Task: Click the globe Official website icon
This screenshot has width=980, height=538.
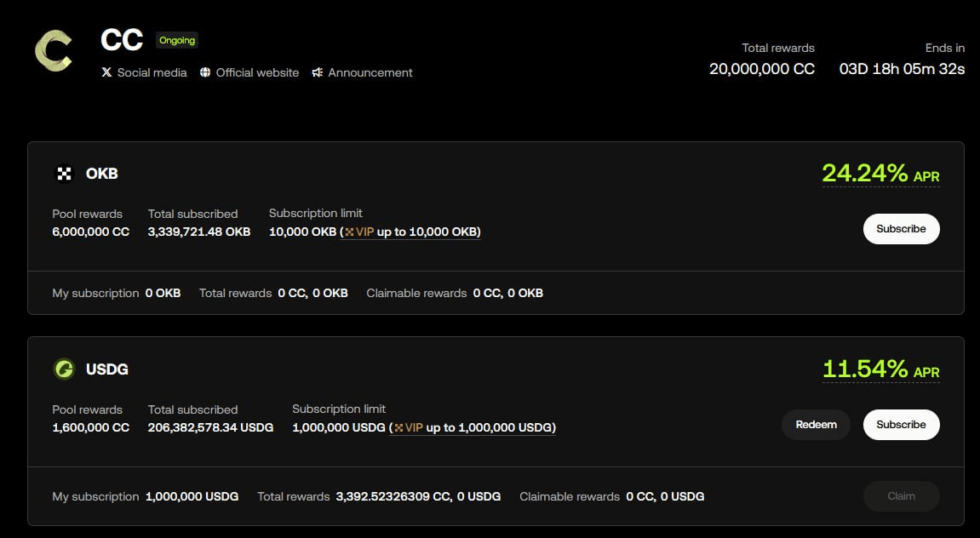Action: (203, 72)
